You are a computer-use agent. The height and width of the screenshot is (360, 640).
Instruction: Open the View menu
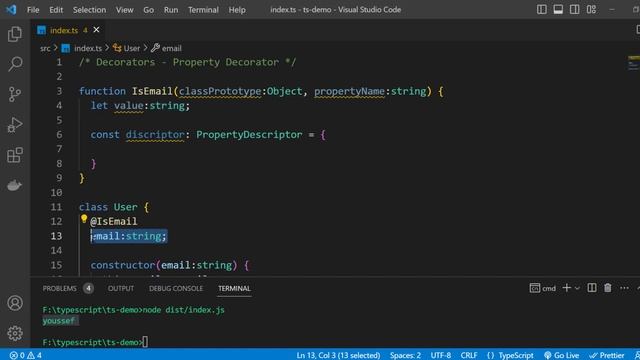[x=124, y=10]
